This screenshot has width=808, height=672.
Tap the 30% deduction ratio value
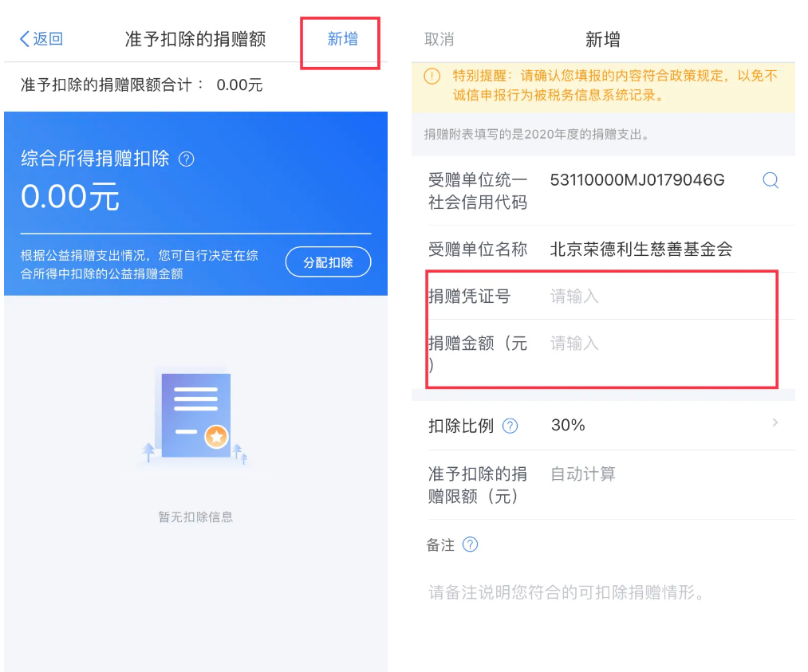[568, 426]
